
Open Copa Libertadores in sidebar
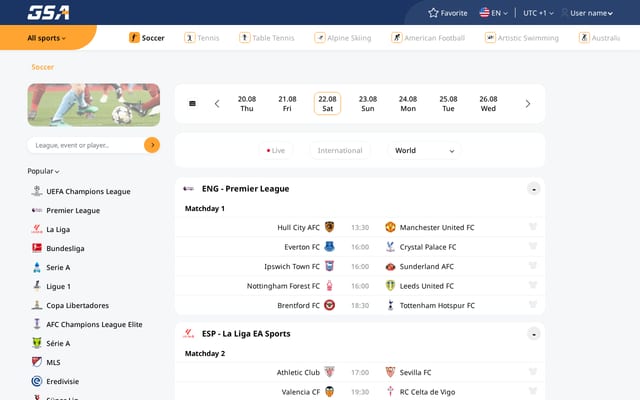pos(70,305)
